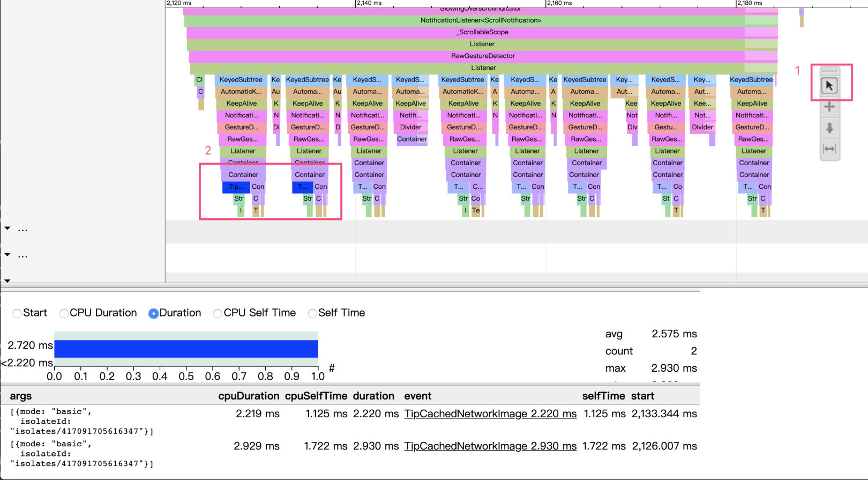868x480 pixels.
Task: Sort by the cpuDuration column header
Action: pos(249,396)
